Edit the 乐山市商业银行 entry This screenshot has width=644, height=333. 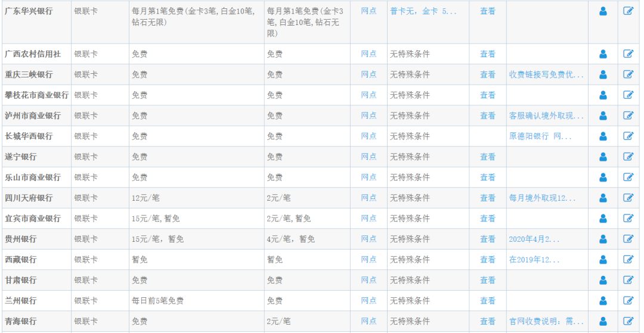[x=628, y=177]
